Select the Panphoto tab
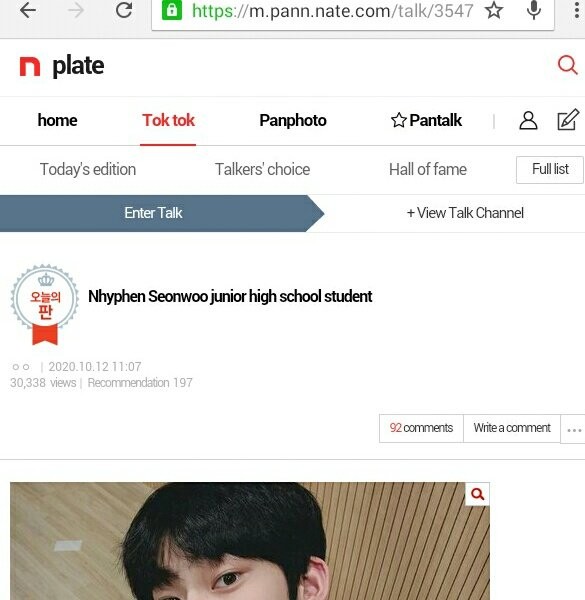This screenshot has width=585, height=600. click(293, 121)
